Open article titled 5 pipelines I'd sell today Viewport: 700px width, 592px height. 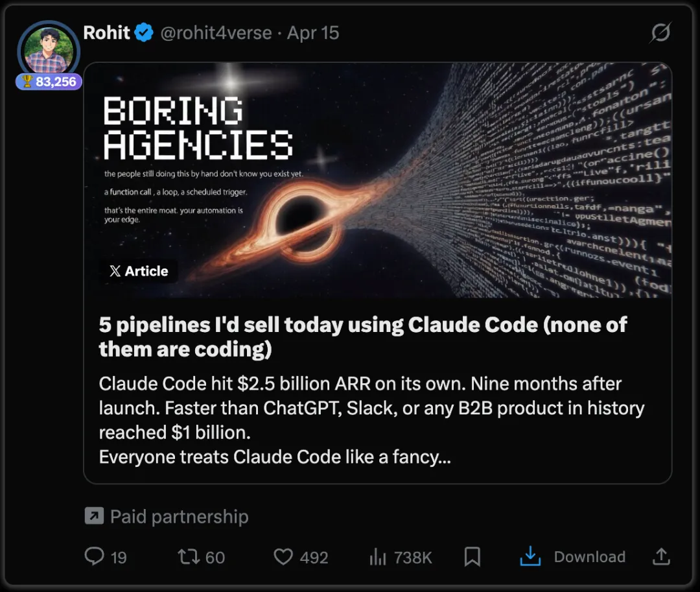pyautogui.click(x=363, y=337)
